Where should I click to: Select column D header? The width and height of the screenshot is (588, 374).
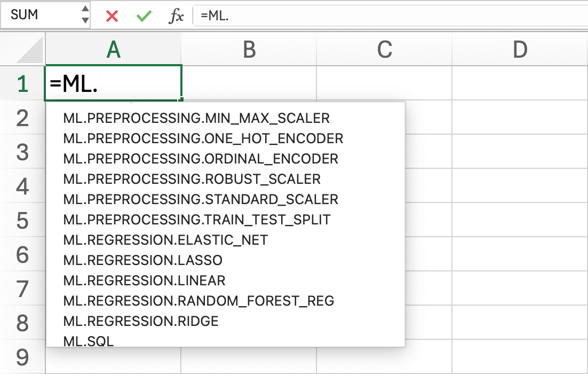coord(520,50)
